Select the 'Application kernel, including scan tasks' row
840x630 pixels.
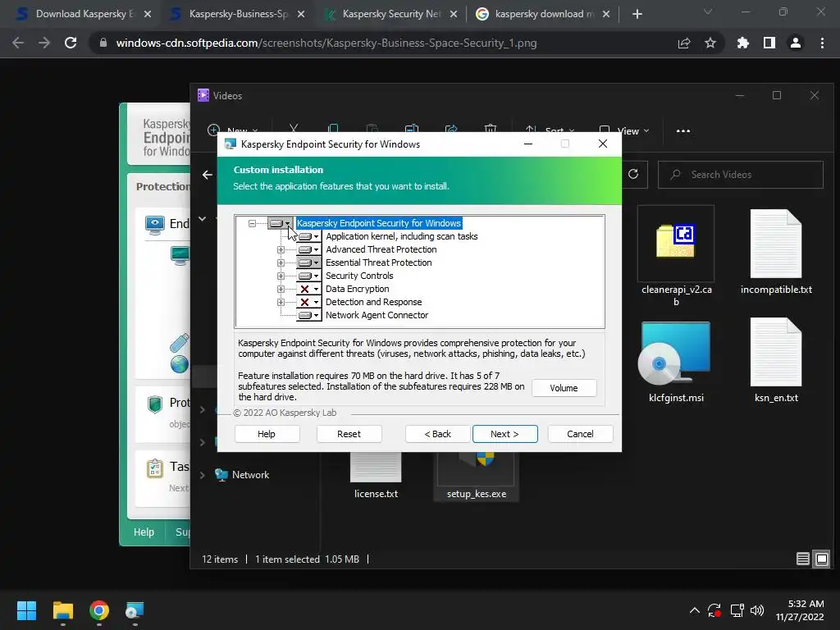point(401,236)
